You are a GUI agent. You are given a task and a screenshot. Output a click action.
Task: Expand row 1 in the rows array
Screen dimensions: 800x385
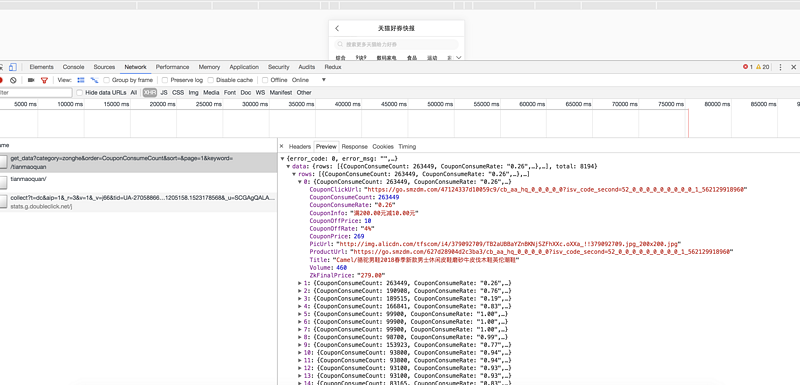(x=300, y=283)
